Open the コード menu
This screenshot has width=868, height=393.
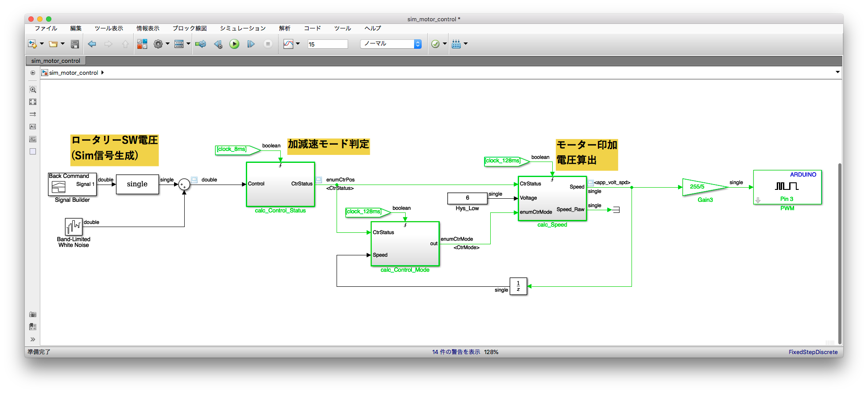pos(312,28)
